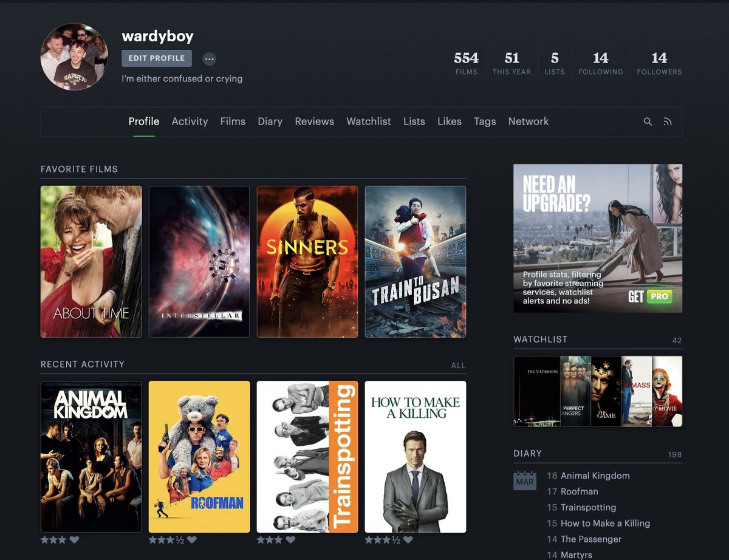Image resolution: width=729 pixels, height=560 pixels.
Task: Click star rating under How to Make a Killing
Action: [x=383, y=539]
